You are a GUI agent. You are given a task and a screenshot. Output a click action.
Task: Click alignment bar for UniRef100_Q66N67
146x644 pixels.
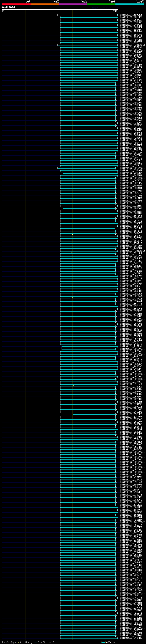[x=90, y=209]
